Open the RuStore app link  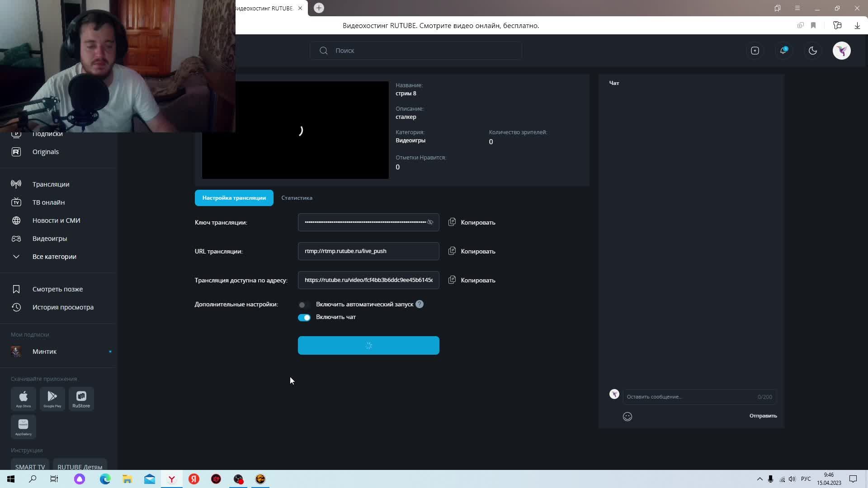pyautogui.click(x=81, y=399)
